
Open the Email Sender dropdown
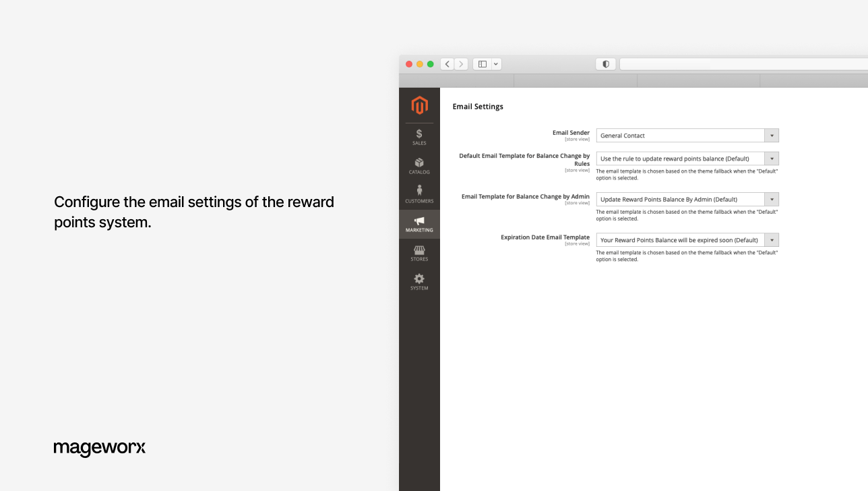coord(771,135)
